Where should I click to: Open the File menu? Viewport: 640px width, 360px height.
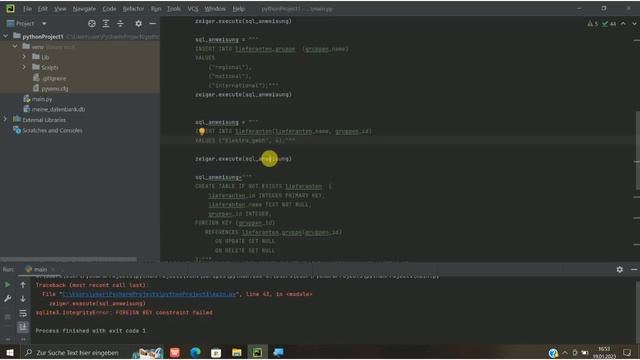[x=27, y=9]
